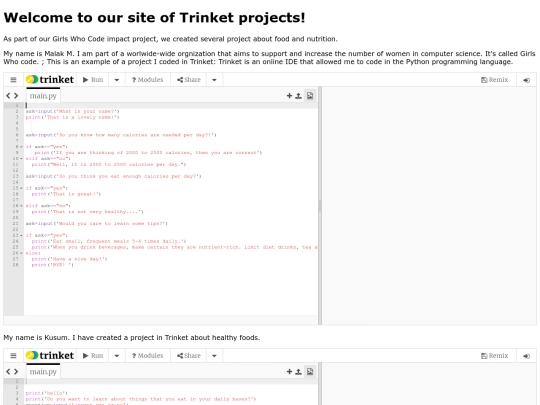Expand Run options dropdown in second trinket
Screen dimensions: 540x405
pos(117,356)
